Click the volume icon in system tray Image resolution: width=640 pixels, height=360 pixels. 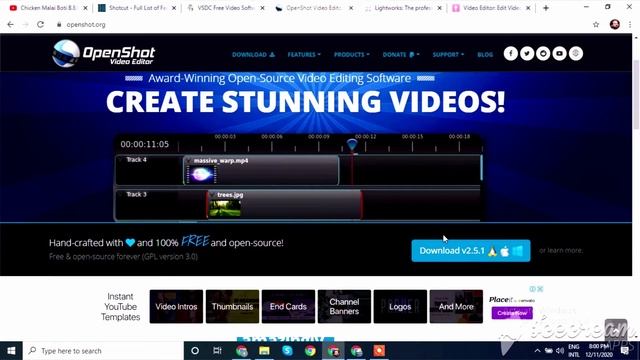(x=560, y=351)
